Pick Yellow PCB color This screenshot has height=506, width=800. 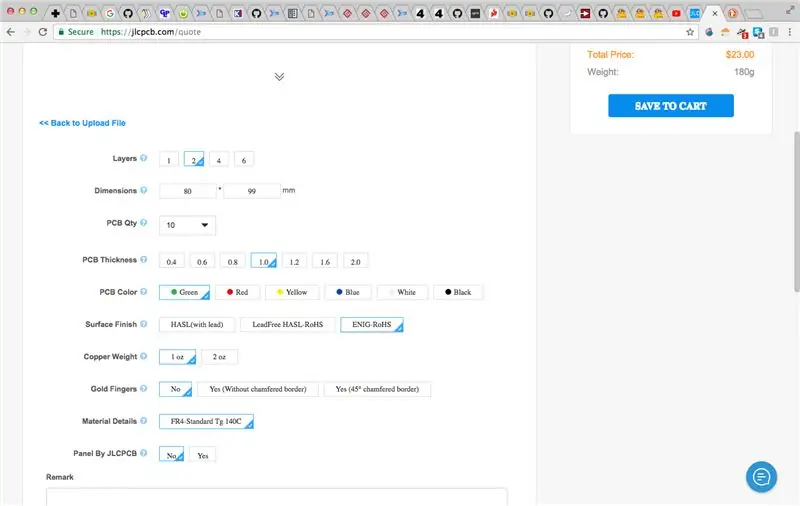tap(292, 292)
